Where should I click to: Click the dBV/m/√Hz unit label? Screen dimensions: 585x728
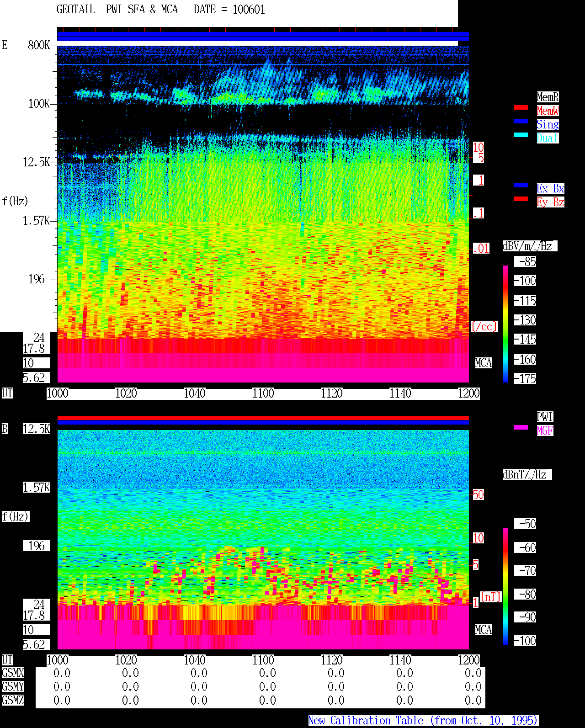click(x=530, y=246)
